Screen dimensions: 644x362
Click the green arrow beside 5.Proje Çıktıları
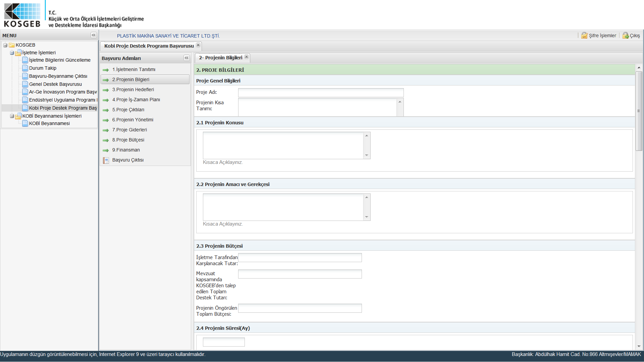[106, 110]
